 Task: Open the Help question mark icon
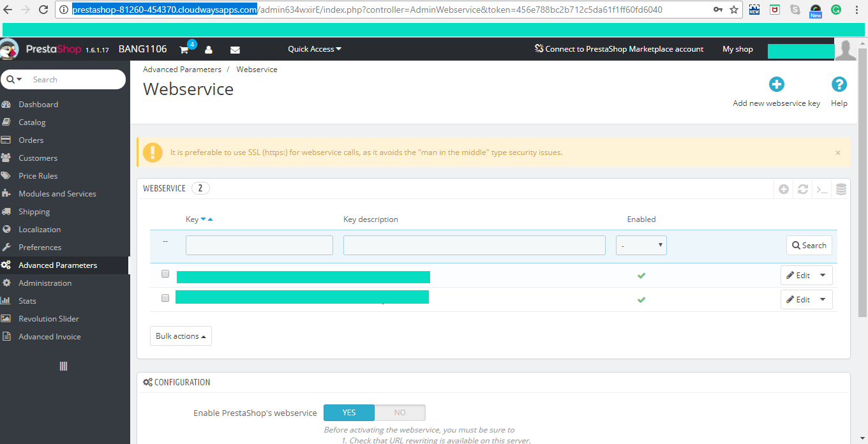pyautogui.click(x=839, y=84)
